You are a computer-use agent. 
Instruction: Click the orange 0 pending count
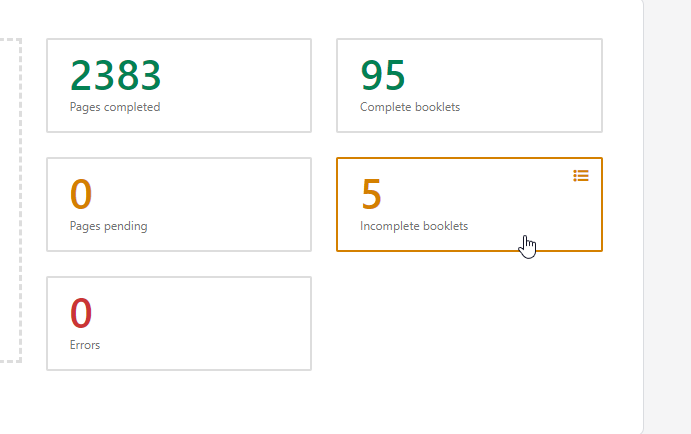click(x=81, y=194)
